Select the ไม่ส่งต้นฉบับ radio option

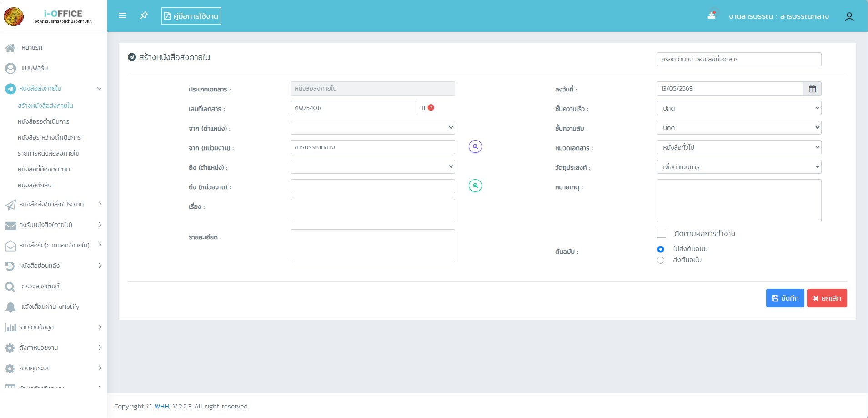pyautogui.click(x=661, y=249)
